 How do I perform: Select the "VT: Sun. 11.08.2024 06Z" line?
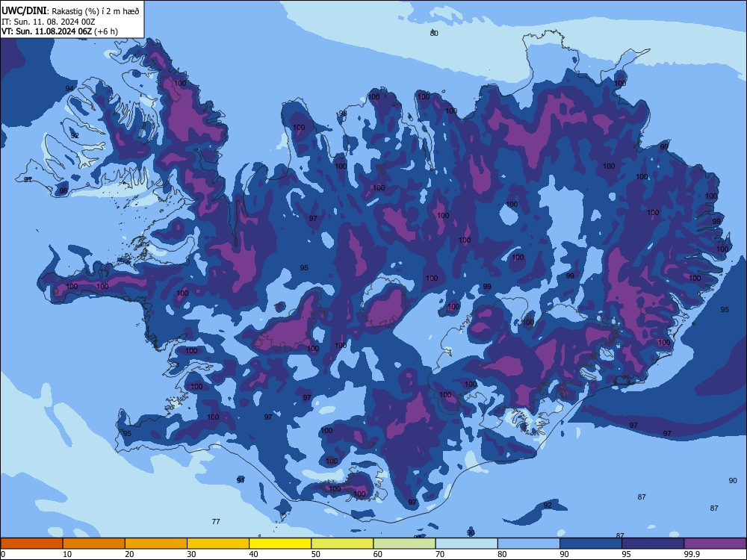(x=46, y=31)
